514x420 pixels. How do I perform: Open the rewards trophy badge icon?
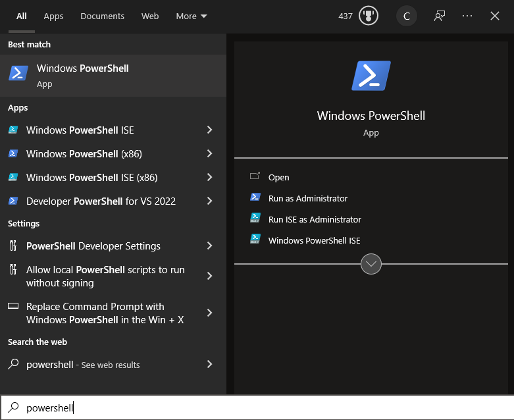(x=369, y=16)
